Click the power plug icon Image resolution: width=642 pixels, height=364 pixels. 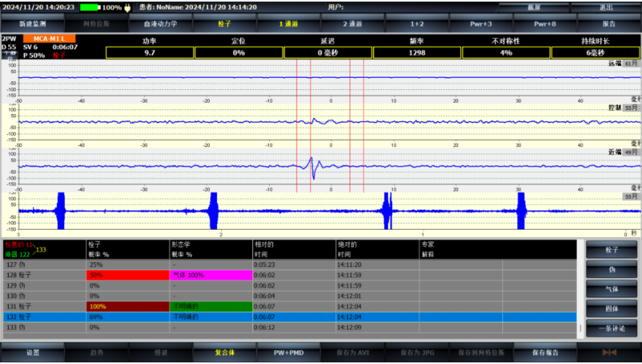(128, 7)
